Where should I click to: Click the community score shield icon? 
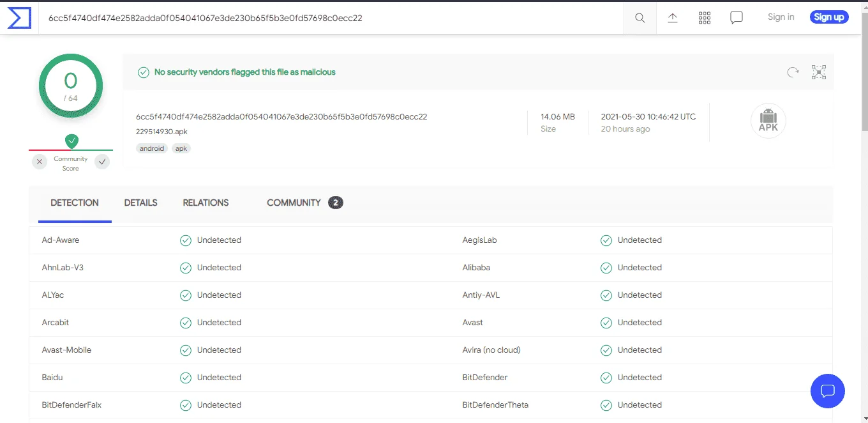tap(71, 141)
